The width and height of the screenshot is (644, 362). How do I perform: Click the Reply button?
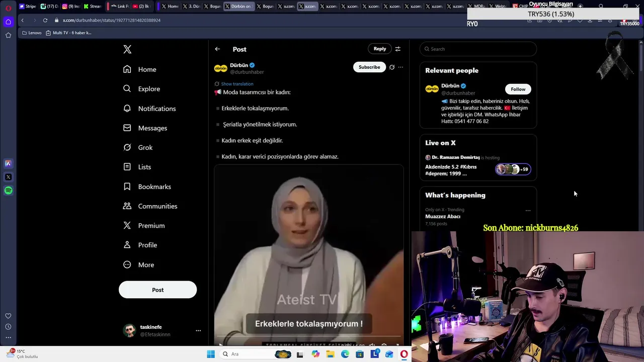(x=380, y=49)
